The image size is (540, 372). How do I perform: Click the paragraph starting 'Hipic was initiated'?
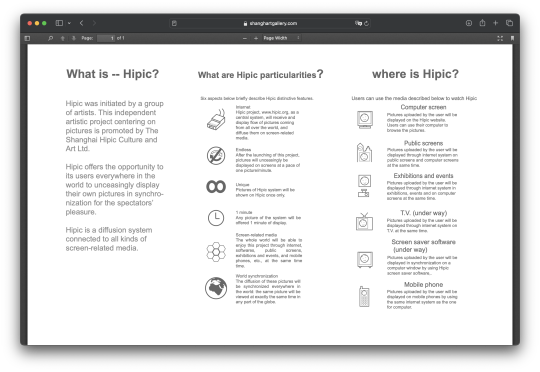coord(115,126)
